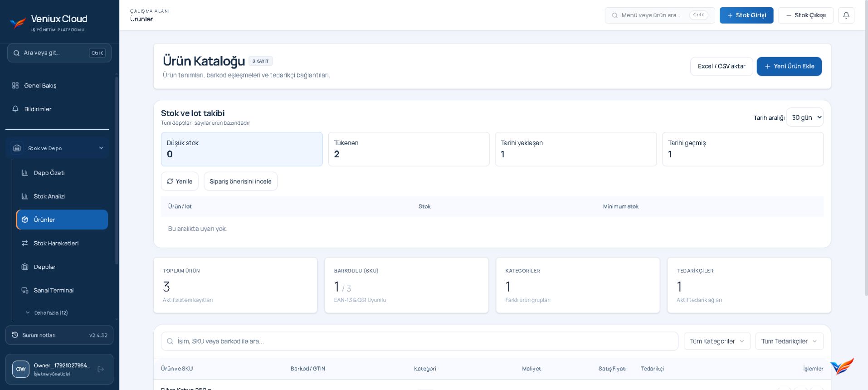Click the Excel / CSV aktar button

[x=722, y=66]
